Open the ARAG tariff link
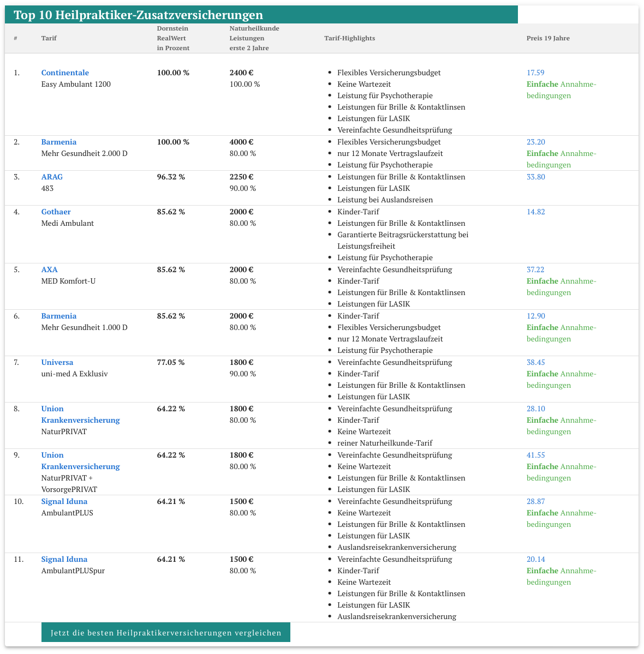The height and width of the screenshot is (654, 644). pos(52,177)
